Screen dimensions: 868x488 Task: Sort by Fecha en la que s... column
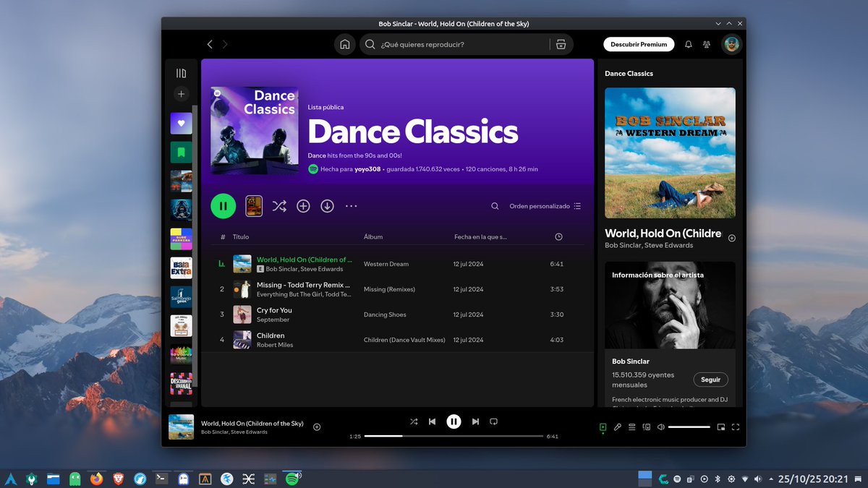(x=480, y=236)
